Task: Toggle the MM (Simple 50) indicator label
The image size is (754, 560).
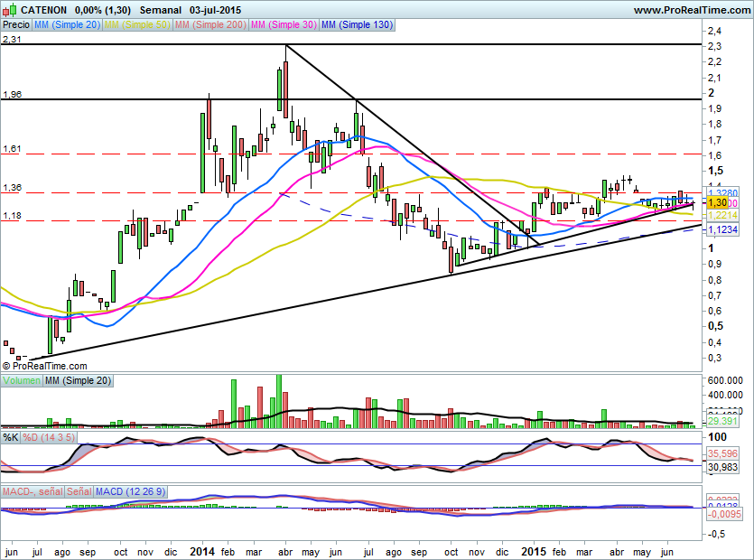Action: click(x=139, y=25)
